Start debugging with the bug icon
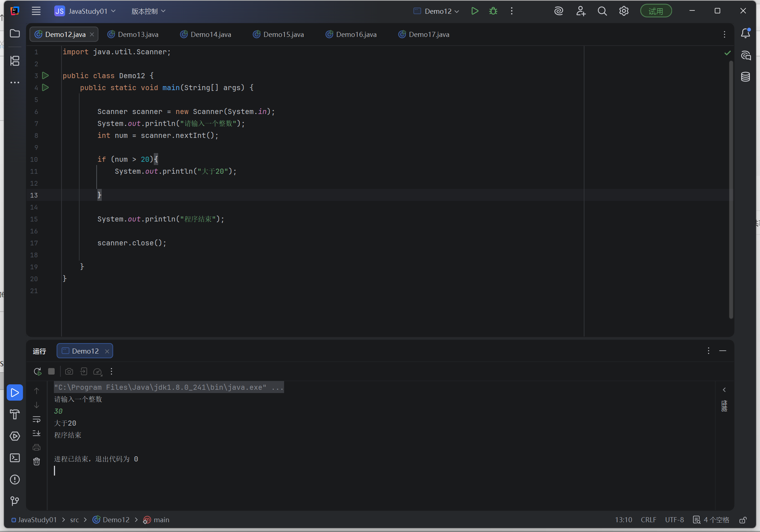 coord(493,11)
